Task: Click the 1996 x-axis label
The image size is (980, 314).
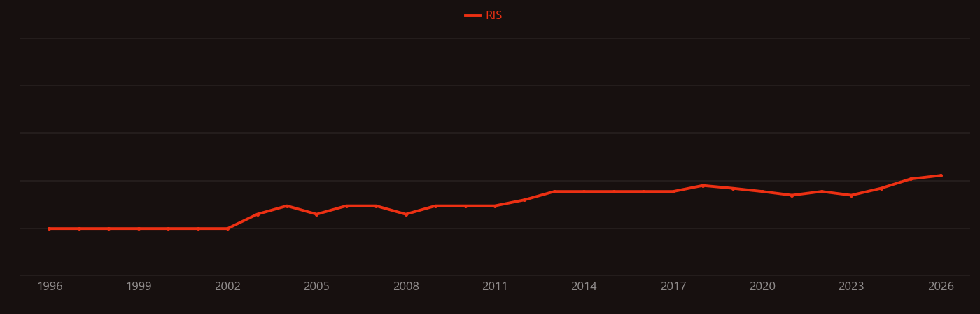Action: coord(50,287)
